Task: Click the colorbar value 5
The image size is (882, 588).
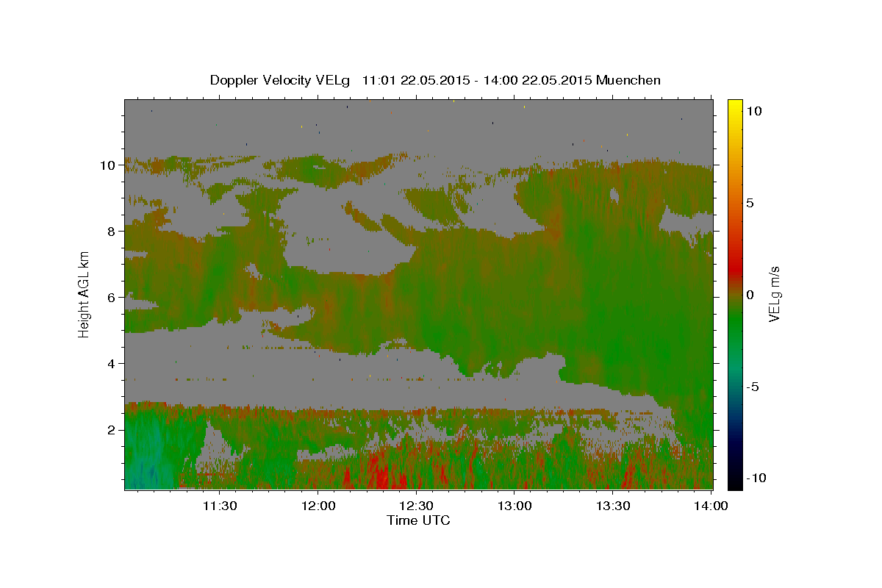Action: click(750, 203)
